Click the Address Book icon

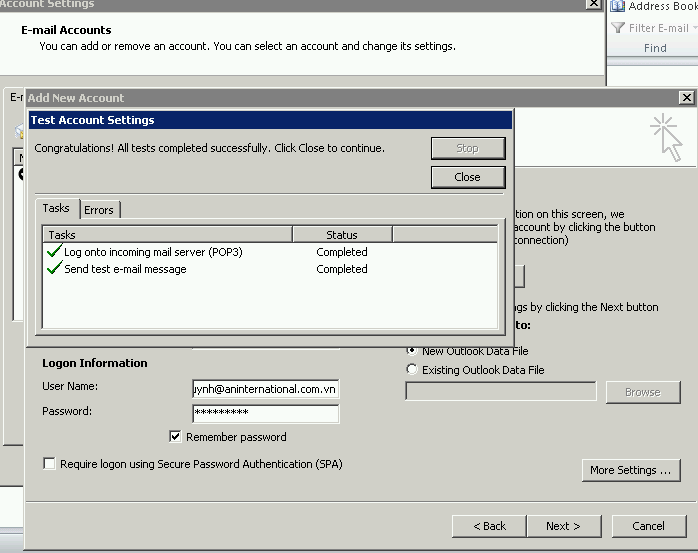point(617,6)
